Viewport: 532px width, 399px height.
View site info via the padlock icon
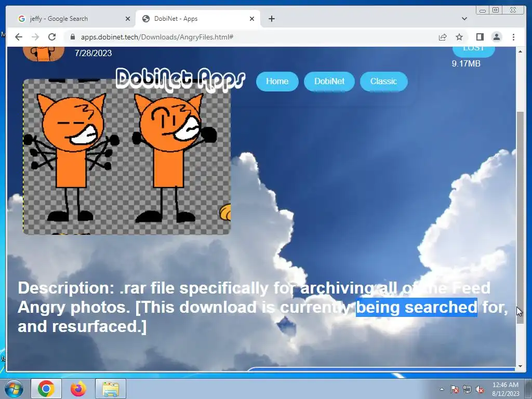pos(72,37)
